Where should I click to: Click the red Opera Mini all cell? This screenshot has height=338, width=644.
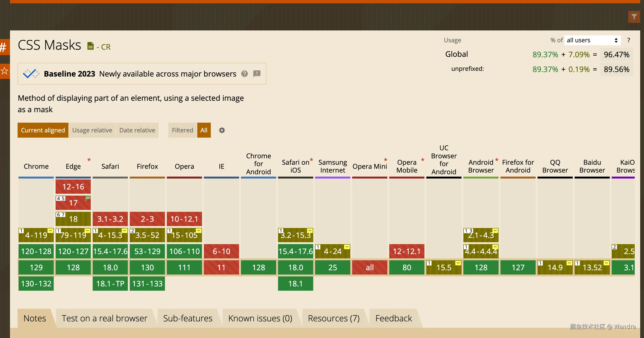[370, 267]
